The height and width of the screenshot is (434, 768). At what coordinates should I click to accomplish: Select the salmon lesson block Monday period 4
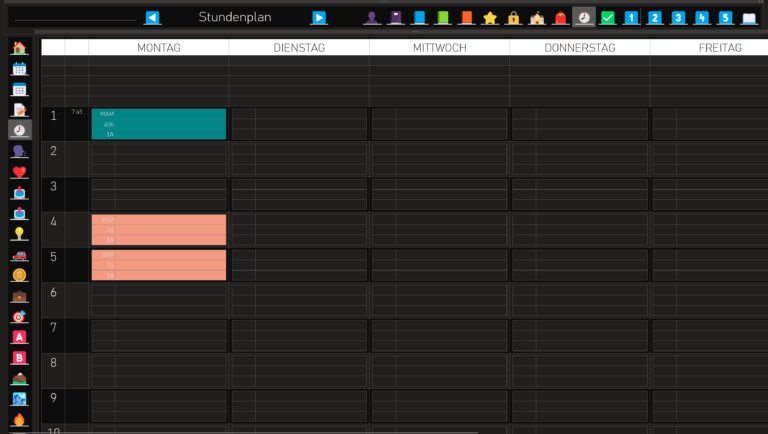pyautogui.click(x=159, y=230)
